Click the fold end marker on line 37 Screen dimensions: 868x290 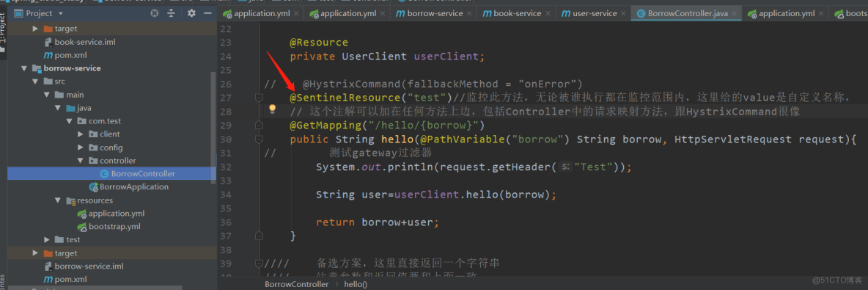pos(258,236)
